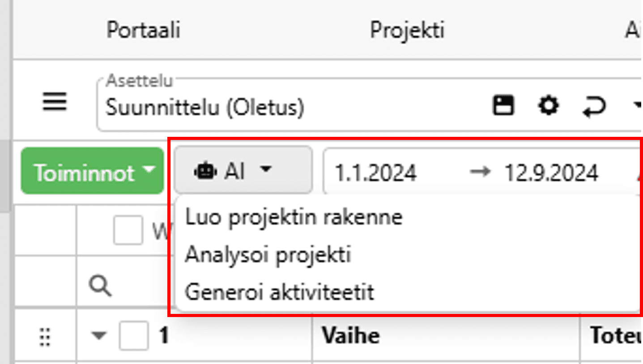Image resolution: width=643 pixels, height=364 pixels.
Task: Click the AI robot icon
Action: pos(205,171)
